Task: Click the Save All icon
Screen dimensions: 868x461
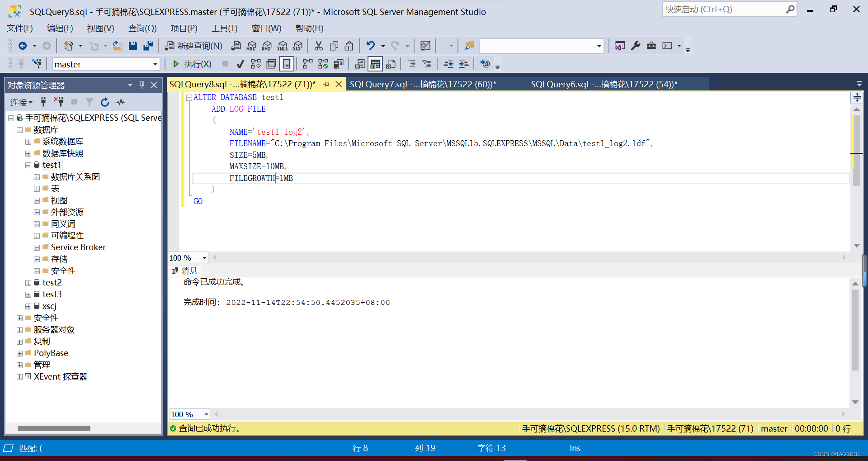Action: point(148,46)
